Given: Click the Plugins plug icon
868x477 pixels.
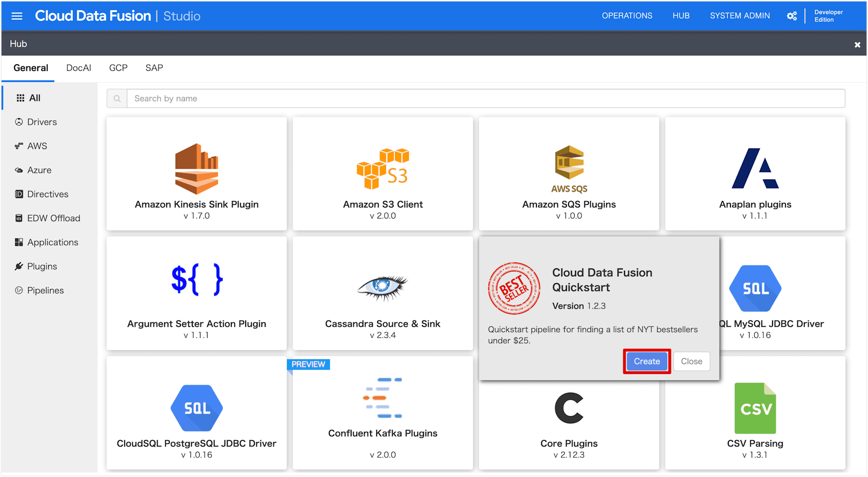Looking at the screenshot, I should coord(19,266).
